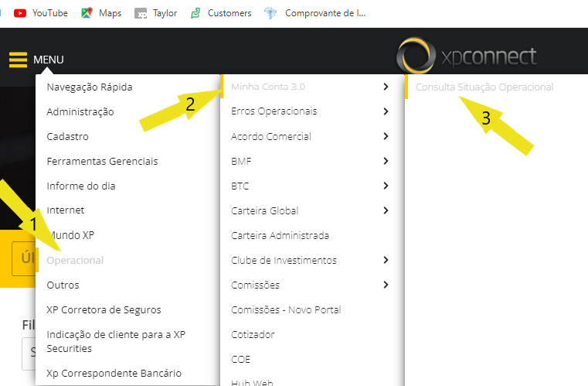The image size is (588, 386).
Task: Open the Administração menu entry
Action: [x=80, y=112]
